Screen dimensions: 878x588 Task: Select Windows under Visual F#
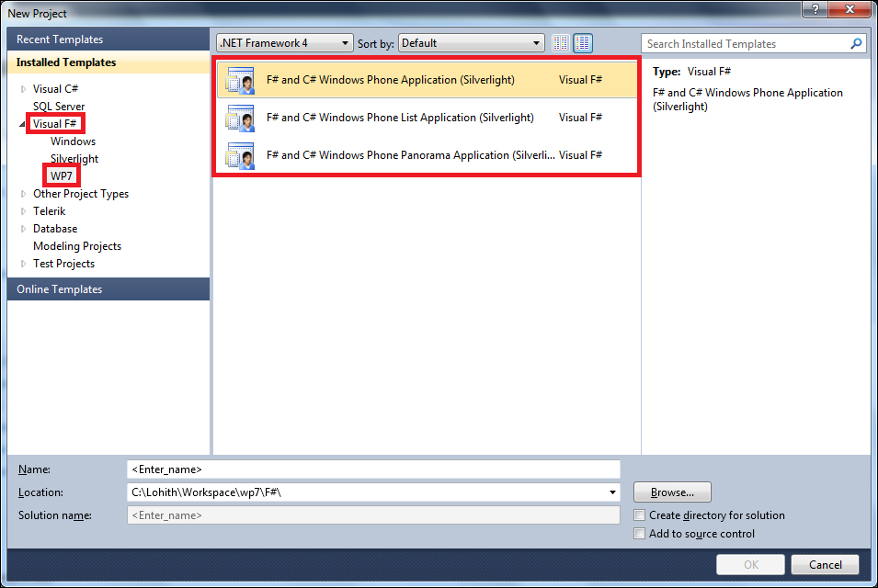click(73, 141)
